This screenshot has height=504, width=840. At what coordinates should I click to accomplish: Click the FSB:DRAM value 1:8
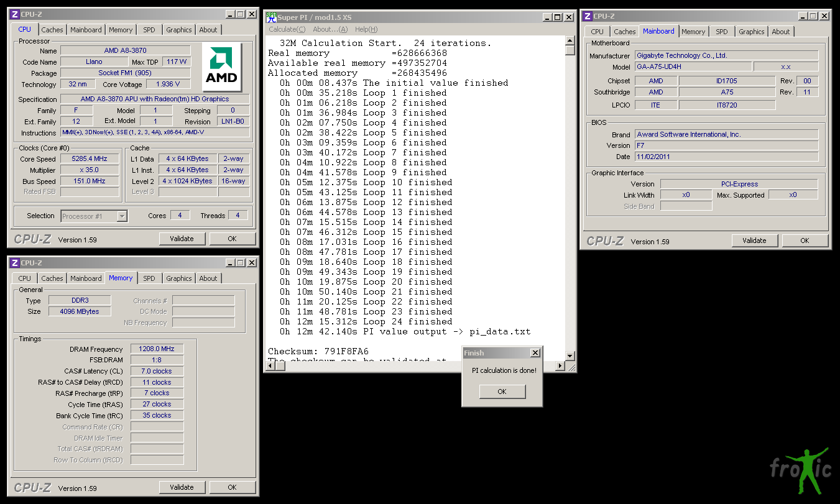(x=157, y=360)
